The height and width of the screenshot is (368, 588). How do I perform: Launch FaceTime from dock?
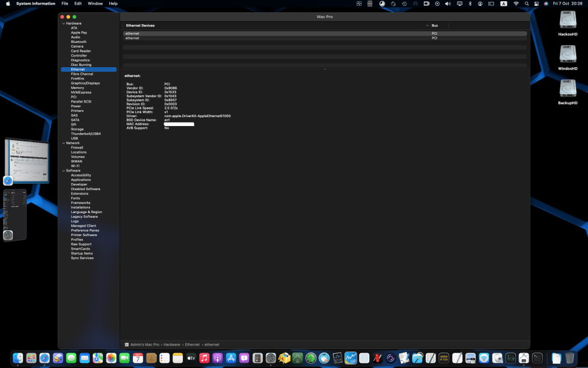click(x=125, y=358)
